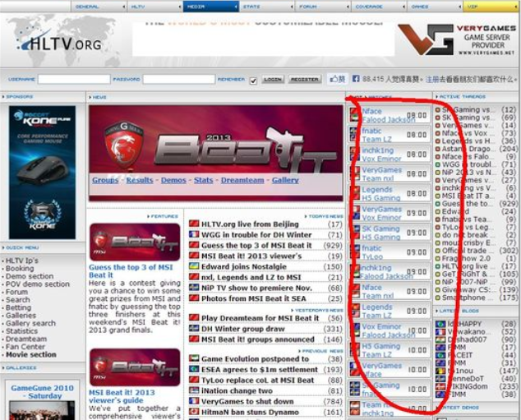The height and width of the screenshot is (420, 521).
Task: Open news 'Photos from MSI Beat it SEA'
Action: [254, 298]
